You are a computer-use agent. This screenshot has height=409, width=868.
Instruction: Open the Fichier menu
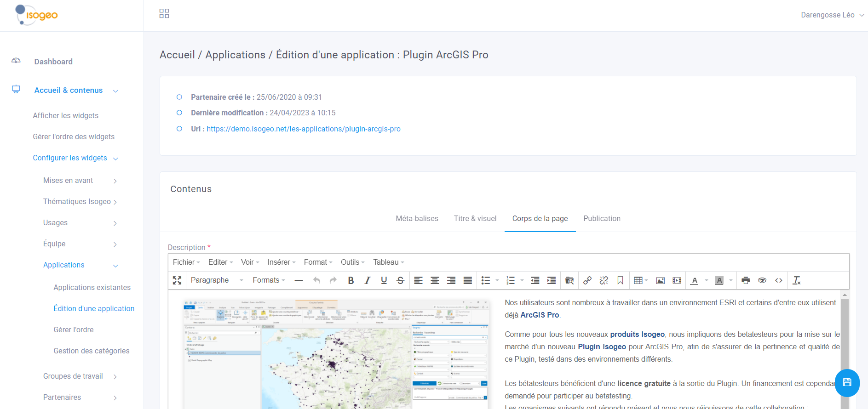click(x=186, y=262)
